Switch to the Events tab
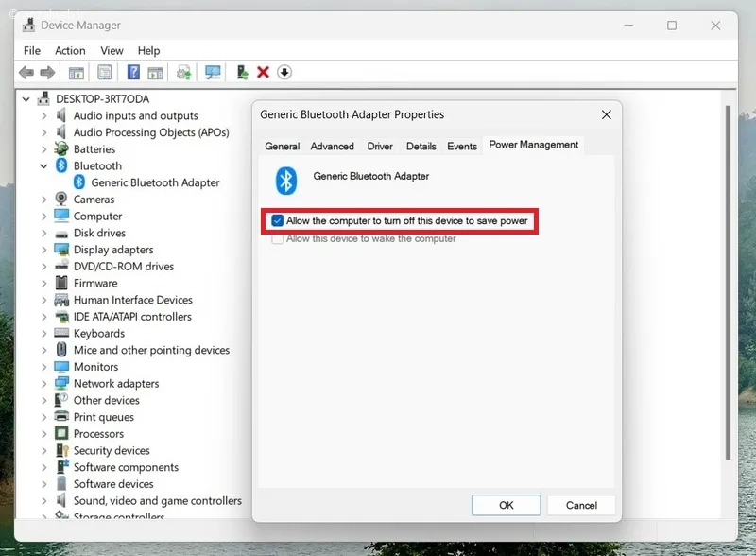 (x=462, y=147)
